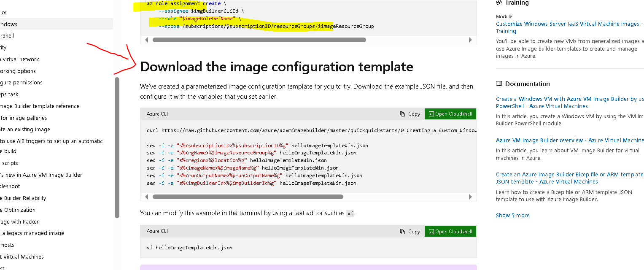
Task: Select the highlighted 'ndows' sidebar item
Action: [x=57, y=24]
